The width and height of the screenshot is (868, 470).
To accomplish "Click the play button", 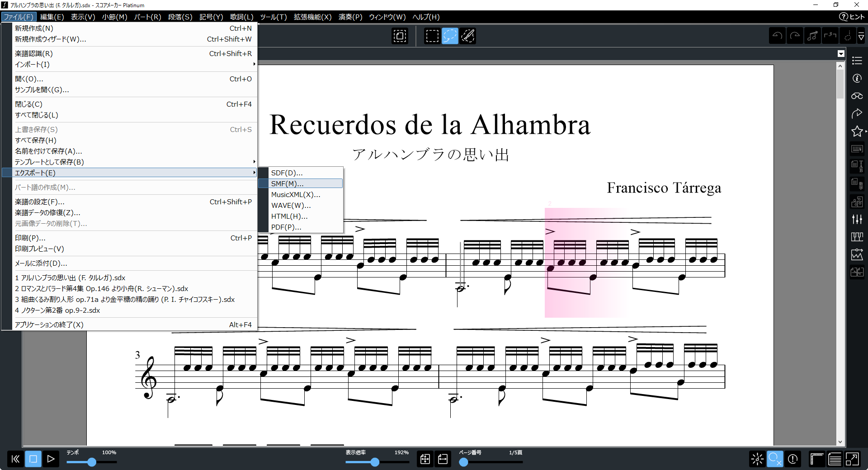I will [x=51, y=459].
